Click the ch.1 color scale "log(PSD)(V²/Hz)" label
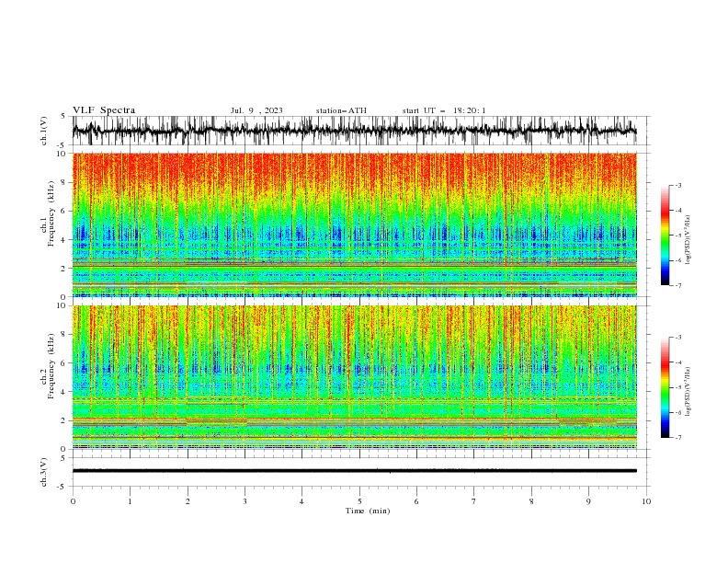 click(x=688, y=240)
